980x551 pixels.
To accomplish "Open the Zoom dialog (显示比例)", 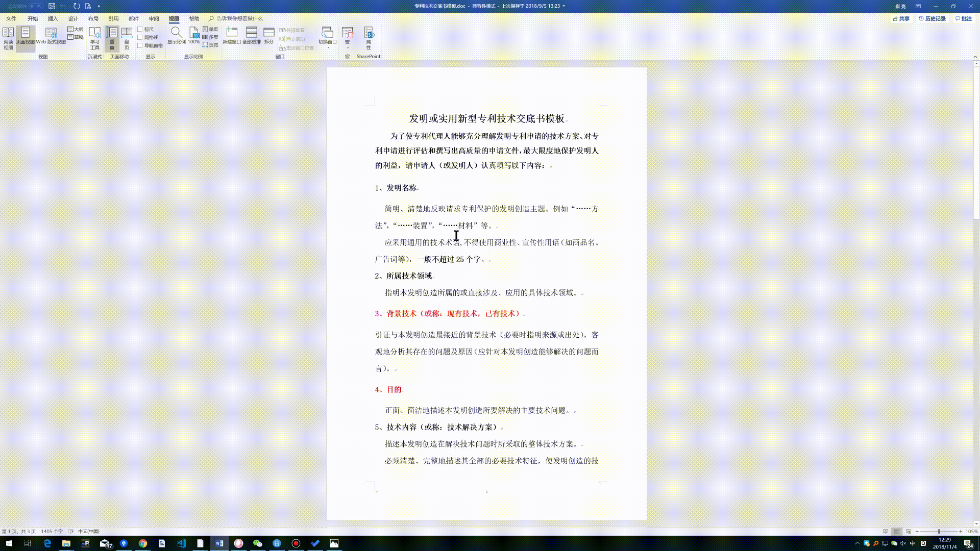I will coord(176,36).
